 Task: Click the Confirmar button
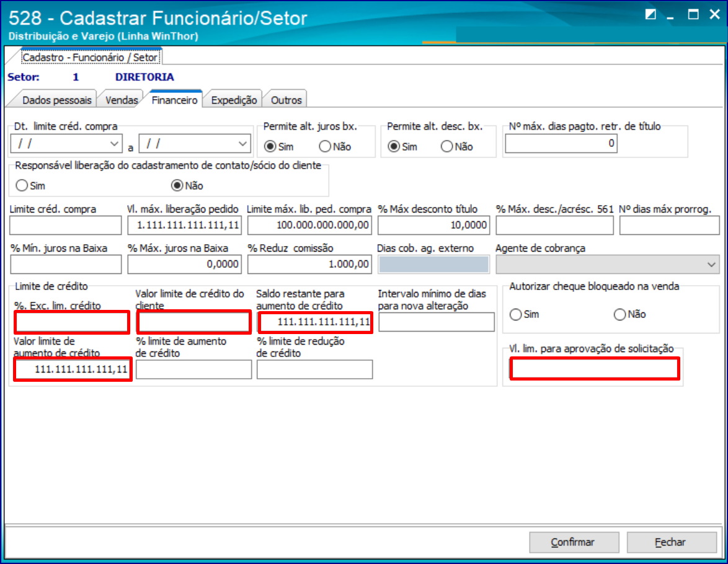574,542
